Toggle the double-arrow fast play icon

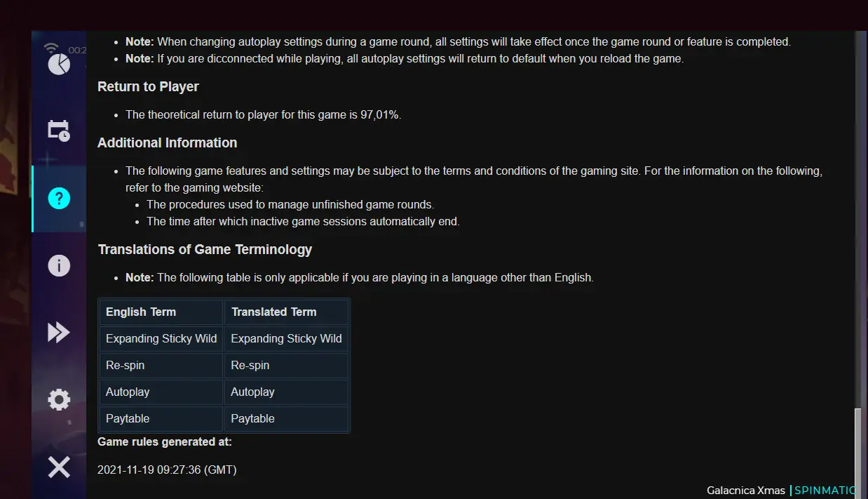click(x=59, y=332)
